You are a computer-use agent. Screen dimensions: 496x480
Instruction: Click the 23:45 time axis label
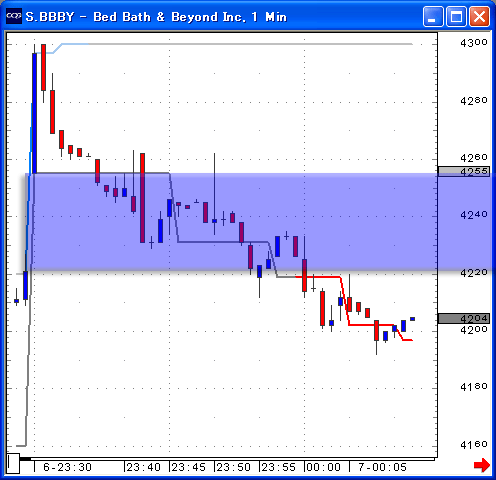(189, 467)
